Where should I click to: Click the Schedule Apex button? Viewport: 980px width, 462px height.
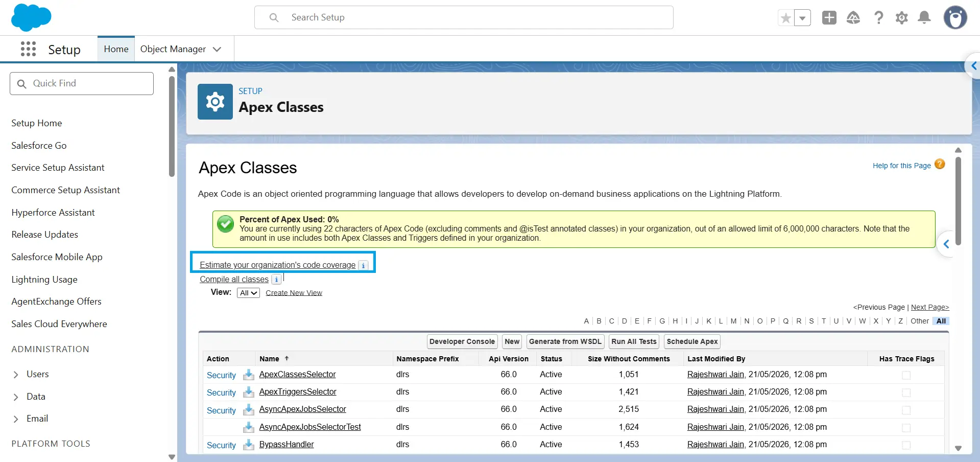pos(692,341)
